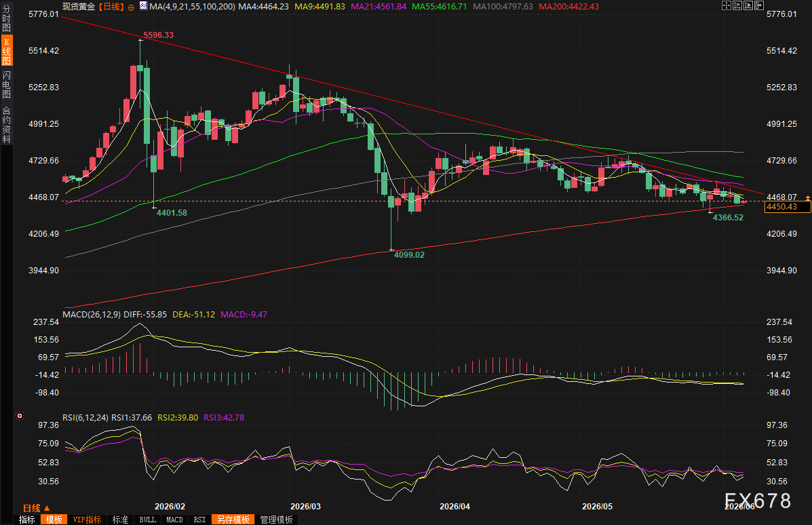The image size is (812, 525).
Task: Click the chart shrink-range axis icon
Action: point(737,5)
